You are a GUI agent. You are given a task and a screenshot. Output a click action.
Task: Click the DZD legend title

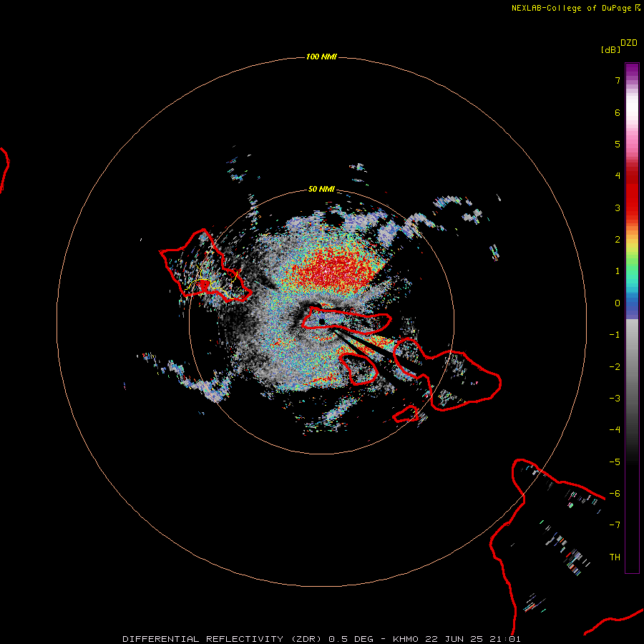pos(629,43)
